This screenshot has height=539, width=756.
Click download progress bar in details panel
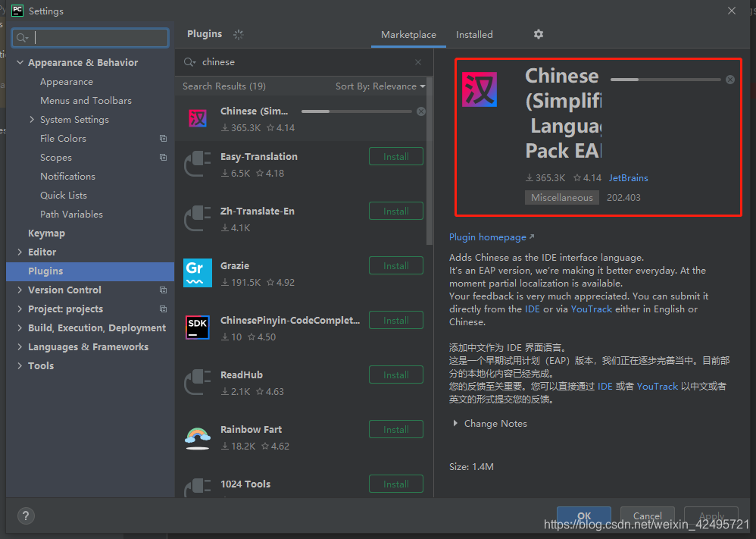[x=665, y=80]
